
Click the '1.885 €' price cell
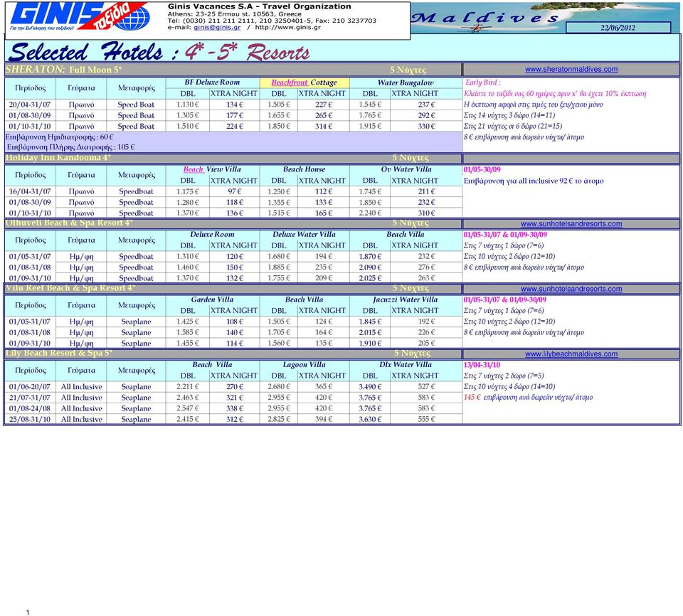[279, 267]
